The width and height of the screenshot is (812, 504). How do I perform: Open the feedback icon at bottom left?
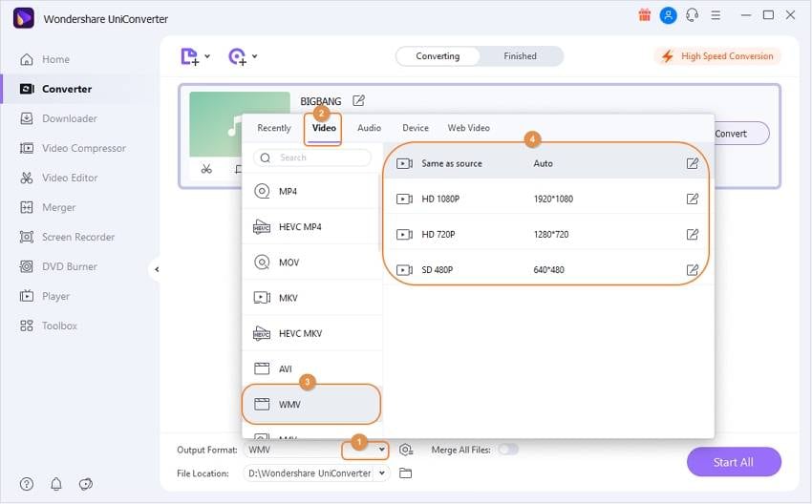coord(85,484)
